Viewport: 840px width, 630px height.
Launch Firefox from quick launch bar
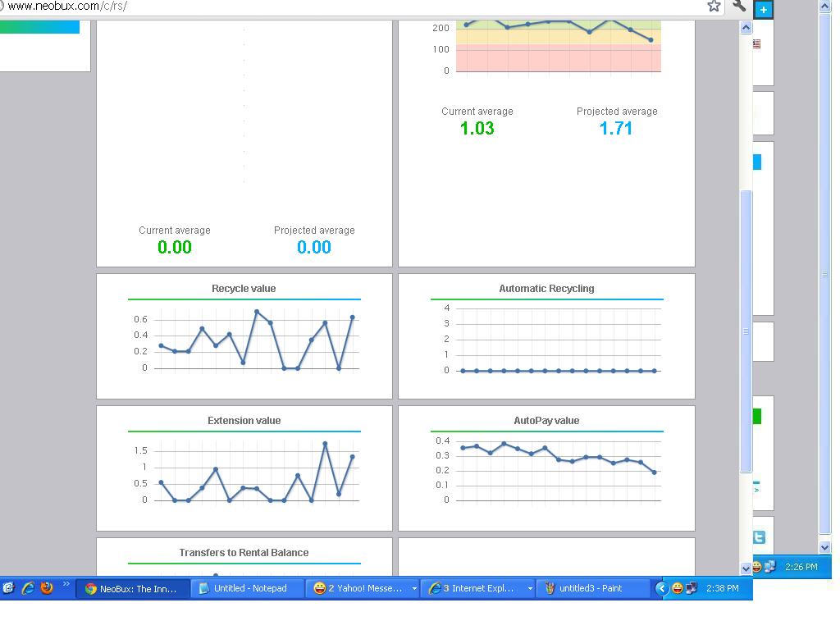47,587
